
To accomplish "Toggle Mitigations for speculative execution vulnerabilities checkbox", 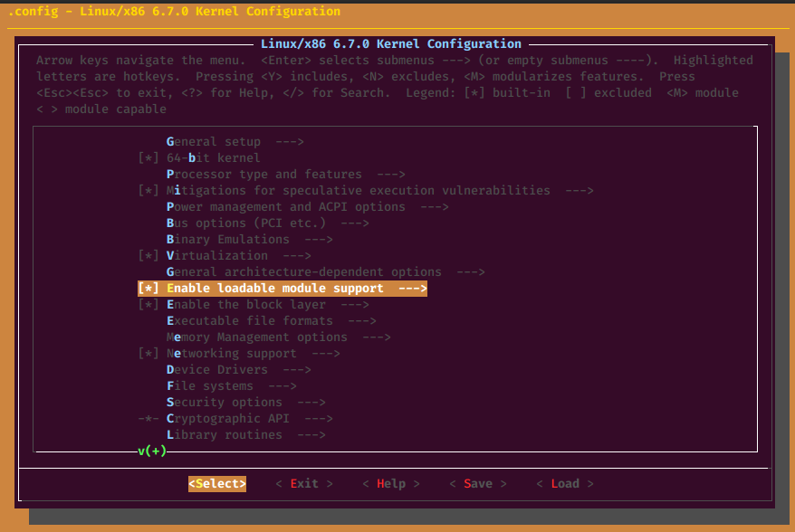I will coord(148,191).
